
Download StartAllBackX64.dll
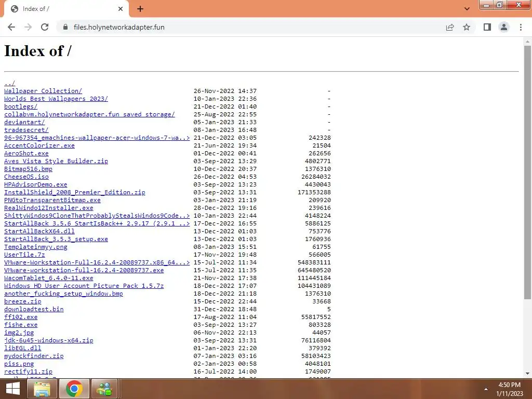tap(39, 231)
